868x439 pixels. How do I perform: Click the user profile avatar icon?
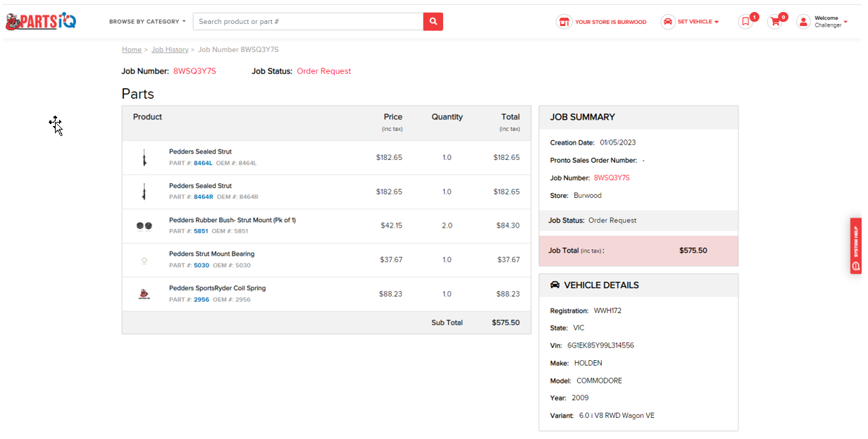tap(803, 22)
